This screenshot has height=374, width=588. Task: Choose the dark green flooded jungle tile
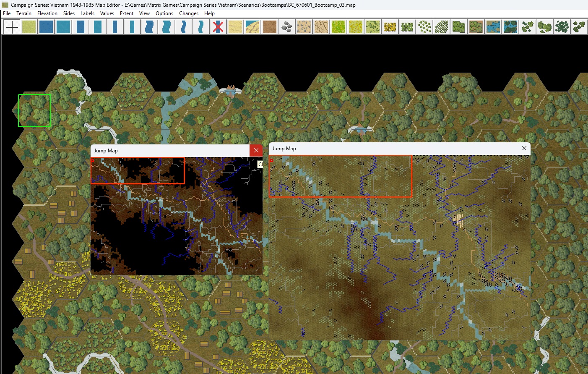pos(510,27)
